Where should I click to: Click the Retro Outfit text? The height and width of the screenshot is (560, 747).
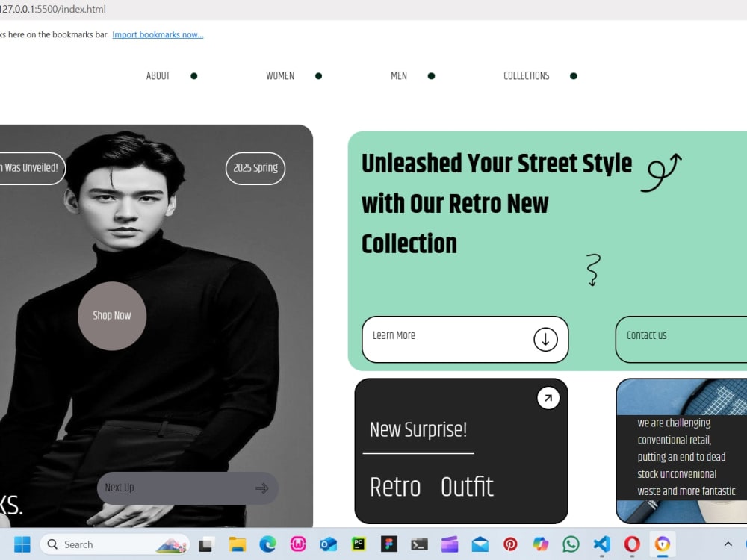point(432,487)
